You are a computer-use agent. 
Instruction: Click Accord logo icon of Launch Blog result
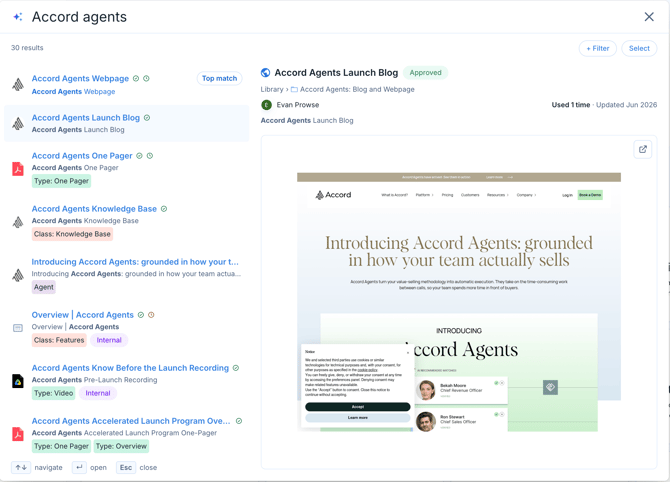click(18, 123)
